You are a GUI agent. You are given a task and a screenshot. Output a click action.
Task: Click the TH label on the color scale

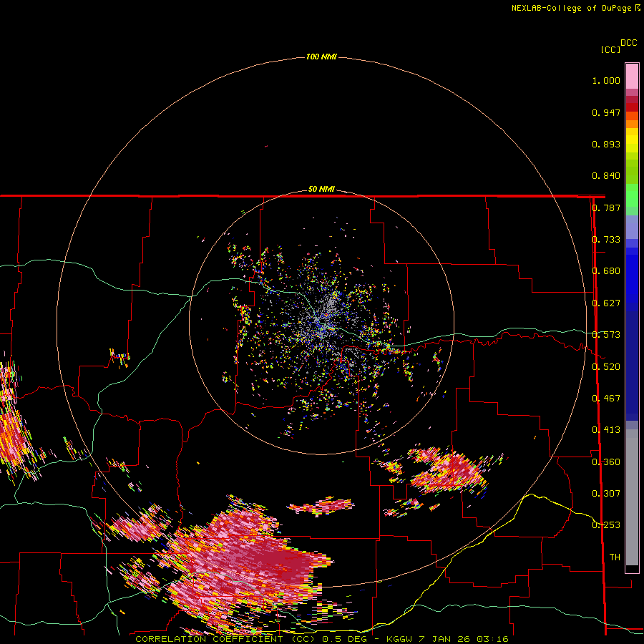click(x=615, y=557)
